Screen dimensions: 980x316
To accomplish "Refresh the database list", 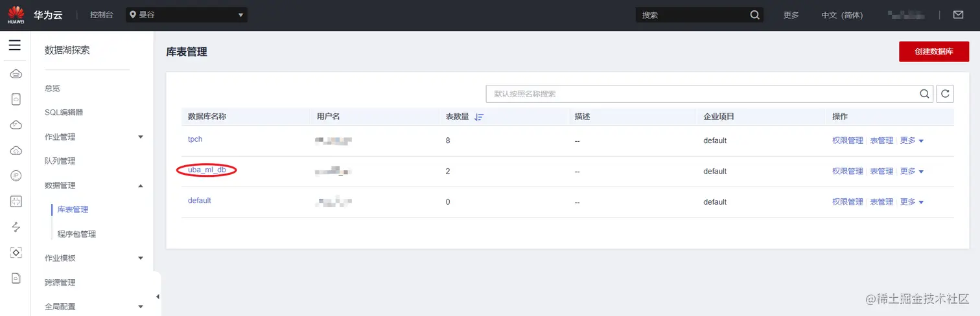I will 946,94.
